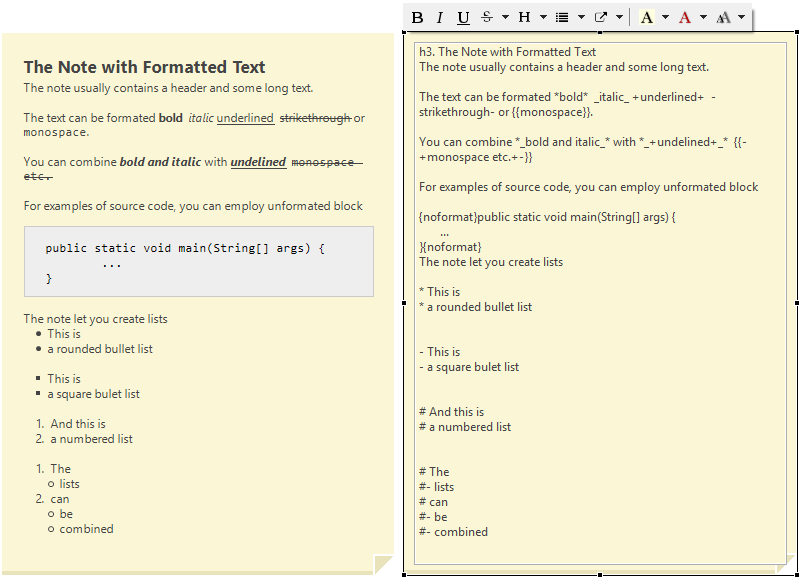Viewport: 800px width, 580px height.
Task: Open the font color dropdown arrow
Action: coord(703,17)
